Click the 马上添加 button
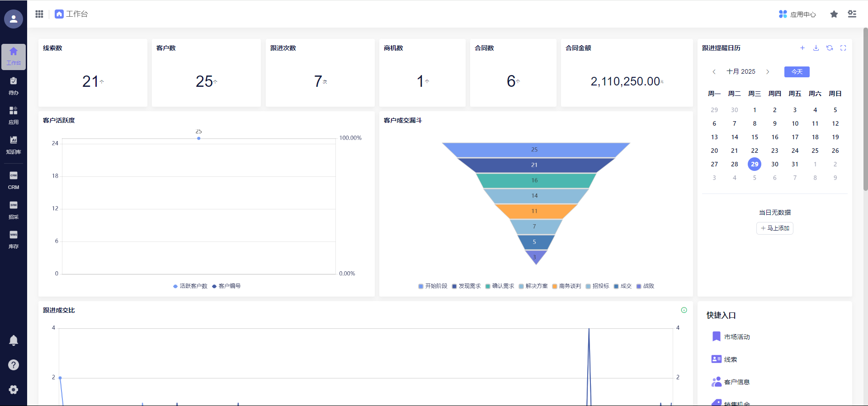The height and width of the screenshot is (406, 868). tap(775, 228)
